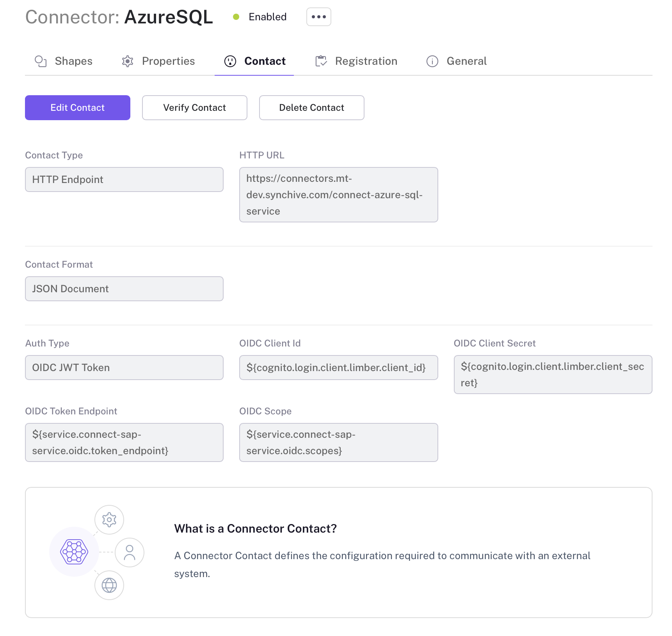Viewport: 672px width, 636px height.
Task: Click the person icon in the illustration
Action: pos(130,553)
